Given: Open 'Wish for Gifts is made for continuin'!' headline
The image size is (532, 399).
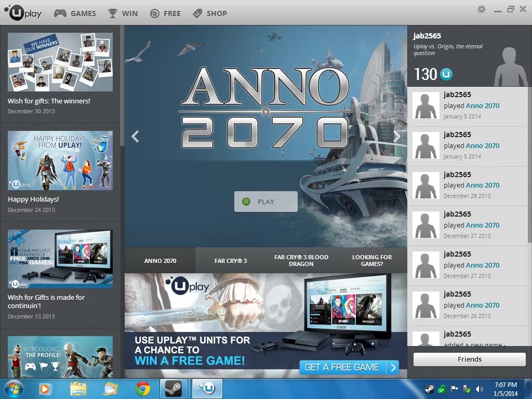Looking at the screenshot, I should pyautogui.click(x=46, y=301).
